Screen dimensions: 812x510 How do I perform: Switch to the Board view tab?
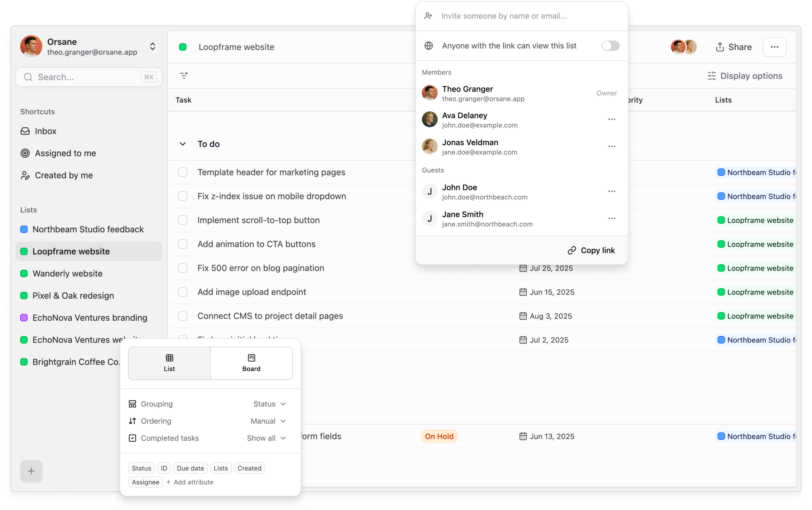[x=251, y=363]
